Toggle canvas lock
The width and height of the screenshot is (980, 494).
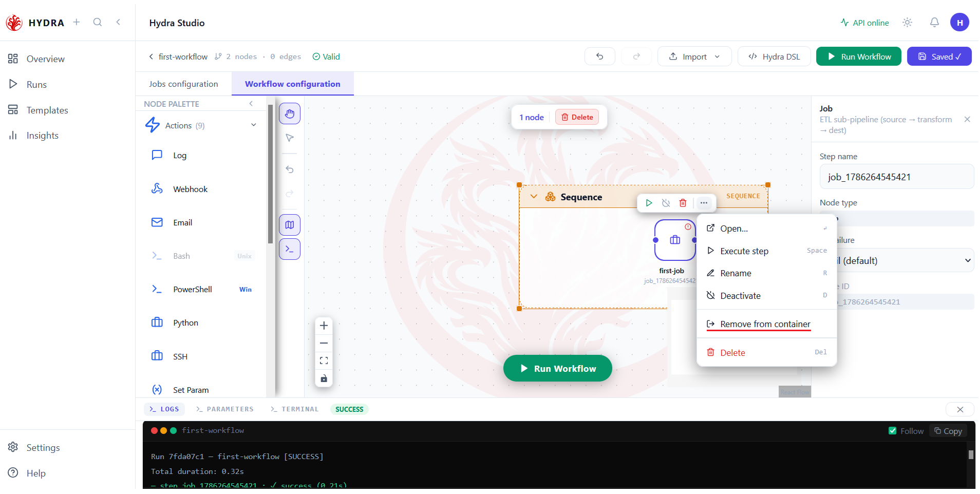(324, 378)
